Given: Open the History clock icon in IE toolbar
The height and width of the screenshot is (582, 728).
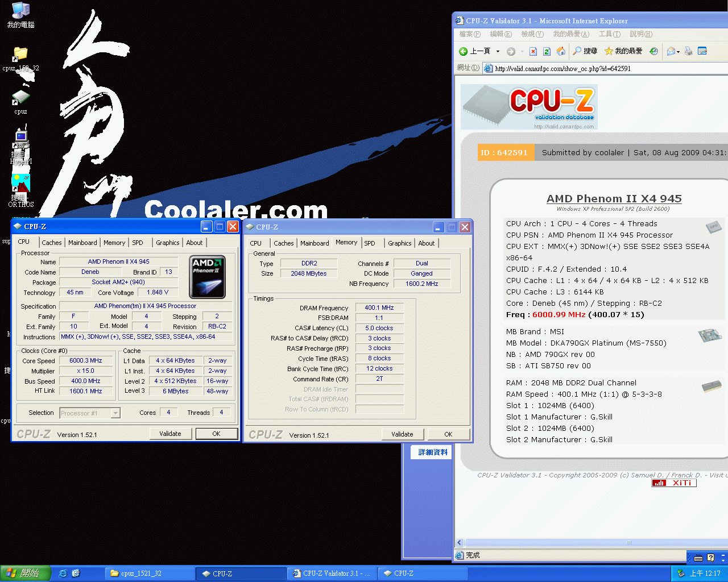Looking at the screenshot, I should (654, 51).
